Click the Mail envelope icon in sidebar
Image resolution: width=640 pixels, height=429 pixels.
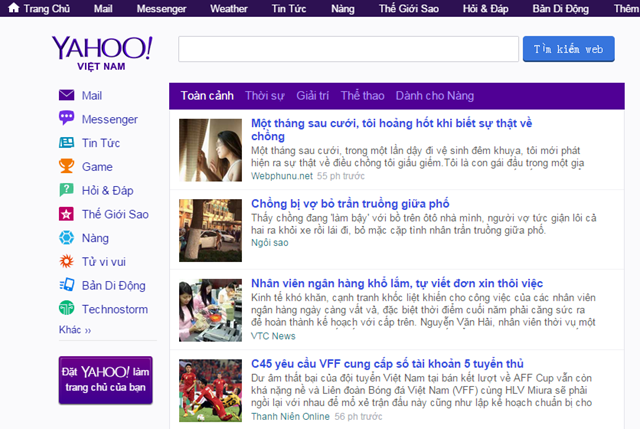67,95
